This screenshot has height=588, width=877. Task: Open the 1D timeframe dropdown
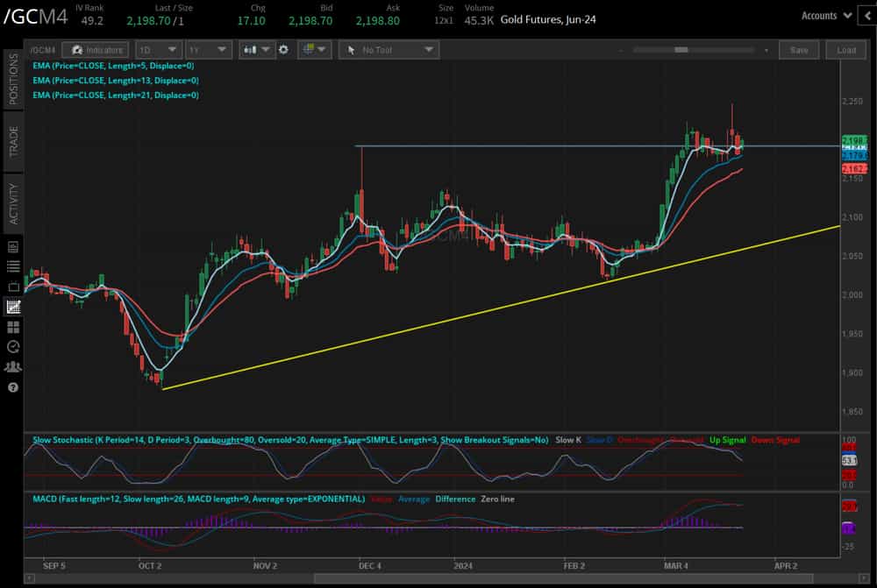(x=158, y=50)
